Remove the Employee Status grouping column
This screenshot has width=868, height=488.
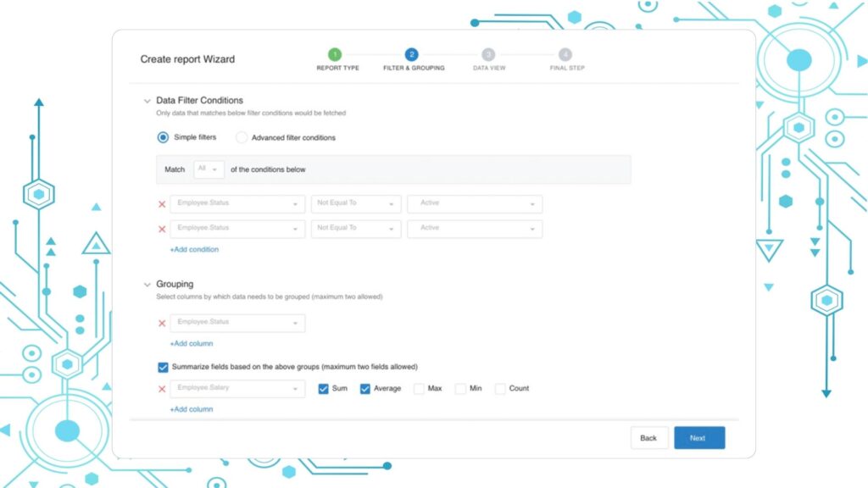click(162, 323)
